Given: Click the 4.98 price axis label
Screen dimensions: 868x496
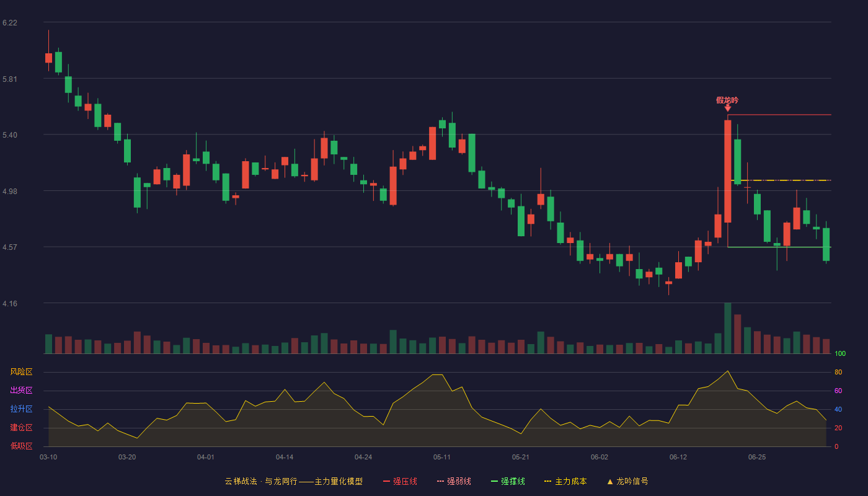Looking at the screenshot, I should pos(10,192).
